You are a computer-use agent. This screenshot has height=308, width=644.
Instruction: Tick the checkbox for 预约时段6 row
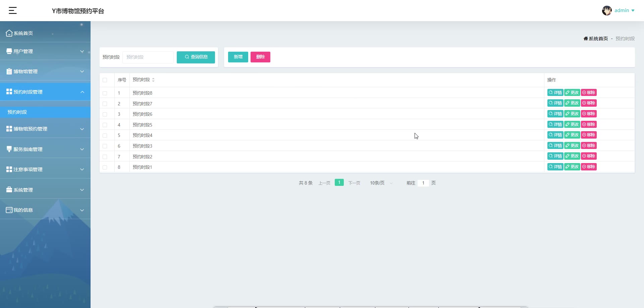105,114
